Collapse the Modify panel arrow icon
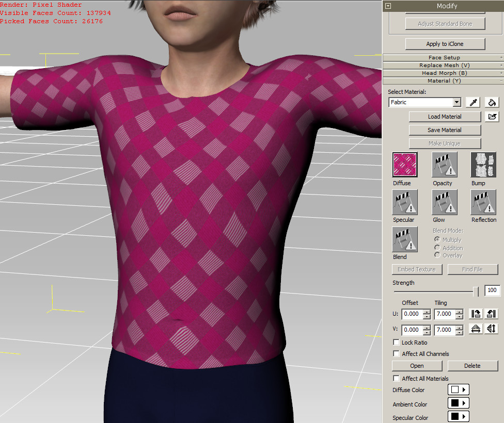504x423 pixels. (x=388, y=6)
